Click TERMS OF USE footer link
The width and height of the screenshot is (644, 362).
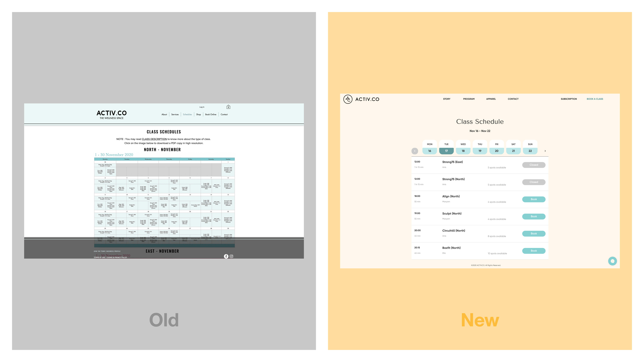[99, 257]
